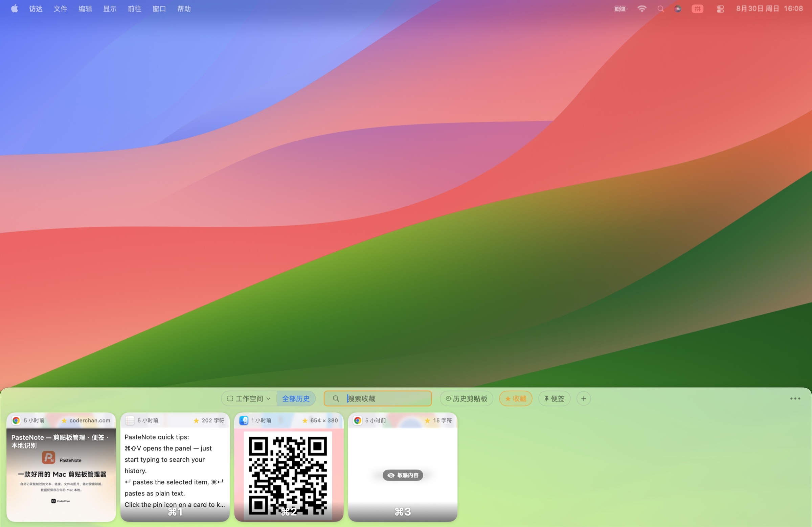Screen dimensions: 812x527
Task: Toggle the star on the 654 × 380 card
Action: (305, 420)
